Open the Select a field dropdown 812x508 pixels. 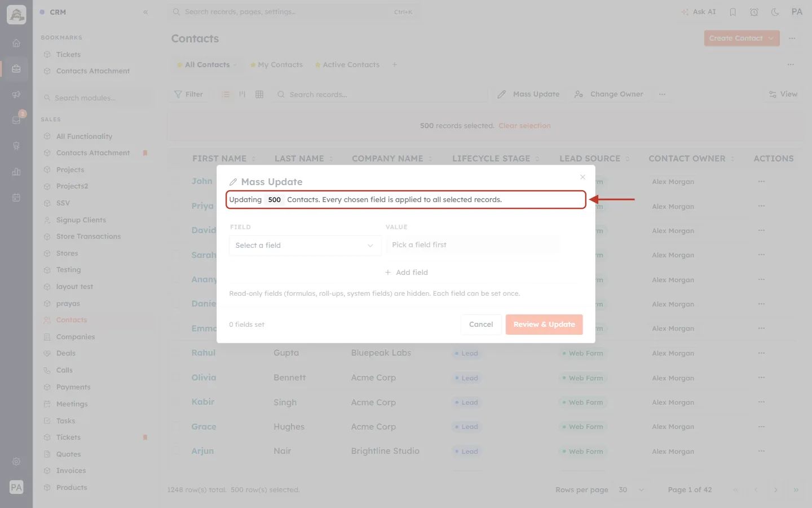[x=305, y=246]
